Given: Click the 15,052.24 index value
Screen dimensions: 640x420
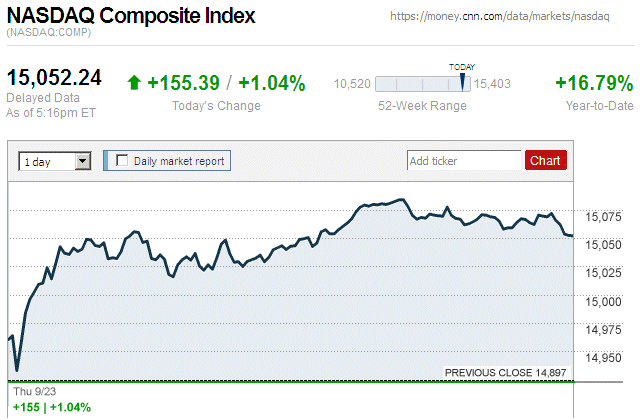Looking at the screenshot, I should [55, 78].
